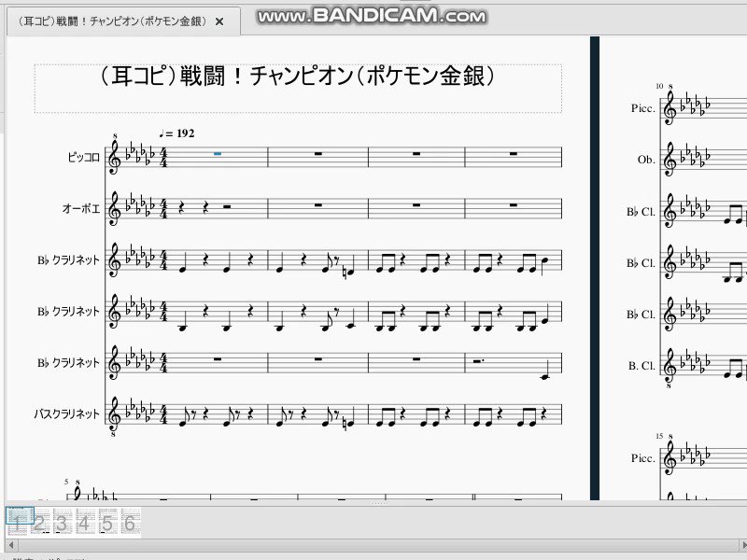Viewport: 747px width, 560px height.
Task: Select Picc. label on measure 10 system
Action: (642, 108)
